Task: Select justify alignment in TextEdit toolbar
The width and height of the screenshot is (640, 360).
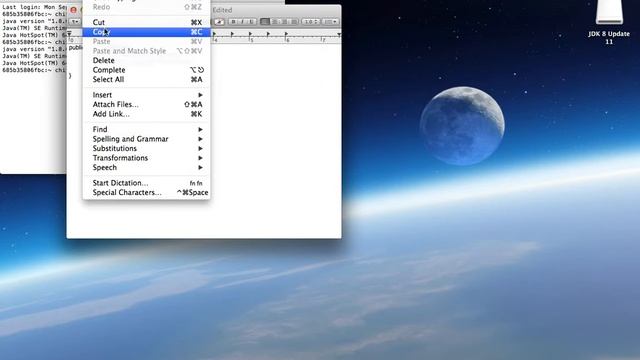Action: (x=294, y=21)
